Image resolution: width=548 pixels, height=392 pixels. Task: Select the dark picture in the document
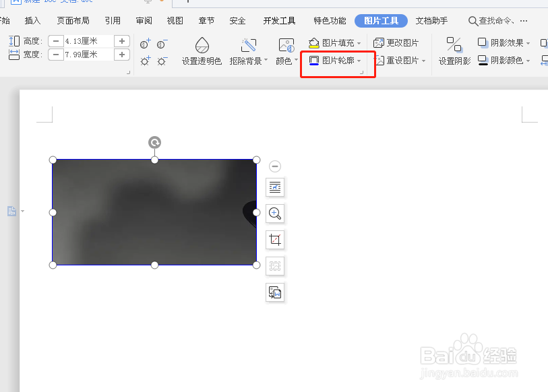coord(154,212)
